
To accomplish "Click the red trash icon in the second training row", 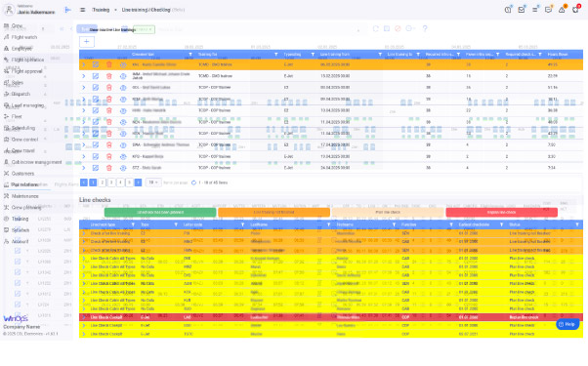I will pos(109,76).
